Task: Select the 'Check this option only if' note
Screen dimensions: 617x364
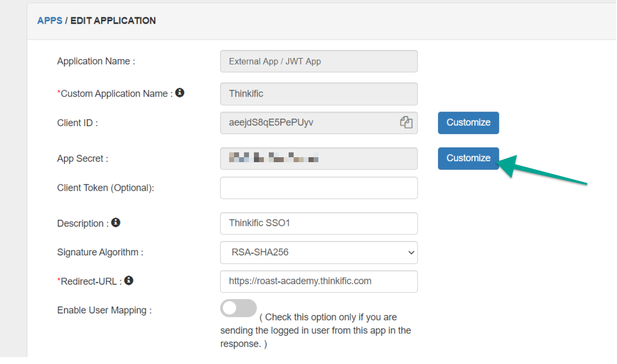Action: pyautogui.click(x=316, y=330)
